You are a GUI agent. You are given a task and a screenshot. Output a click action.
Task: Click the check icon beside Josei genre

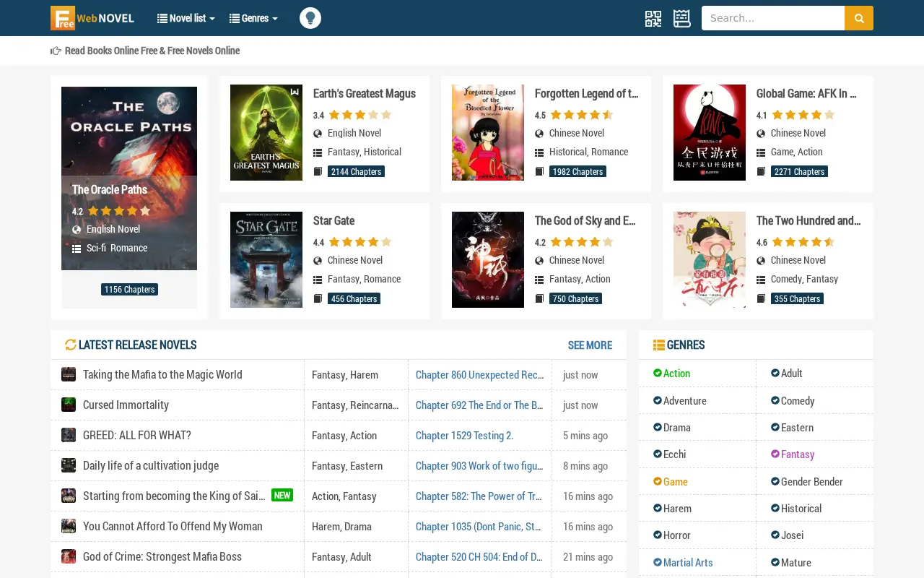click(775, 535)
